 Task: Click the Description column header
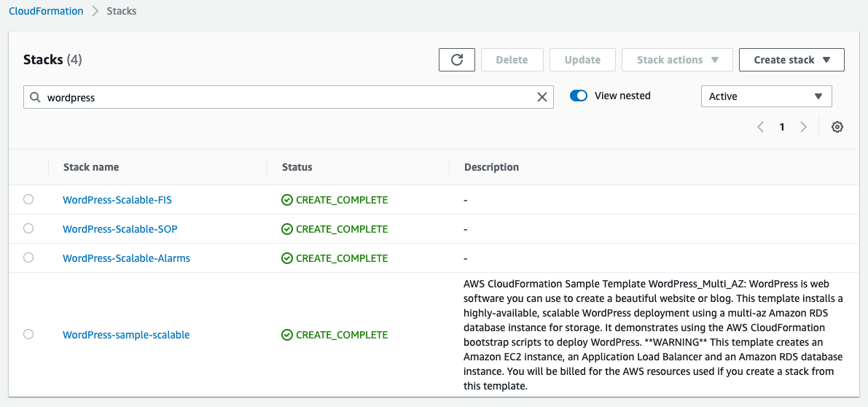tap(491, 167)
